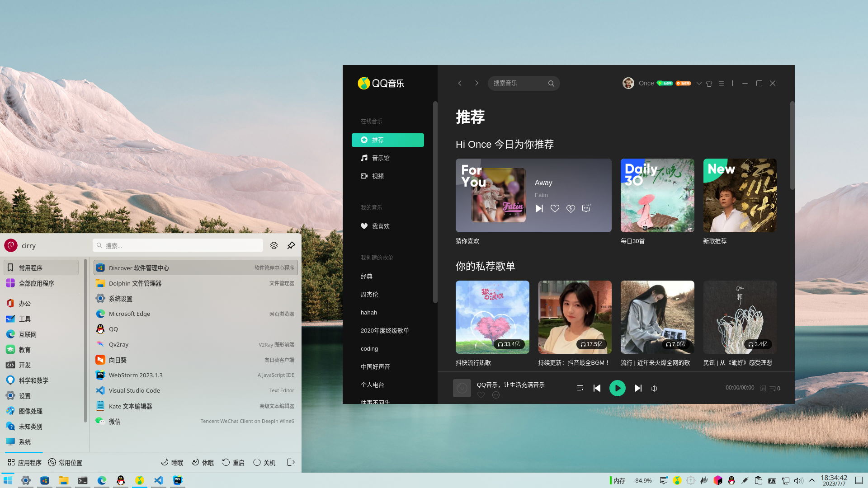
Task: Mute the QQ Music volume speaker icon
Action: tap(654, 389)
